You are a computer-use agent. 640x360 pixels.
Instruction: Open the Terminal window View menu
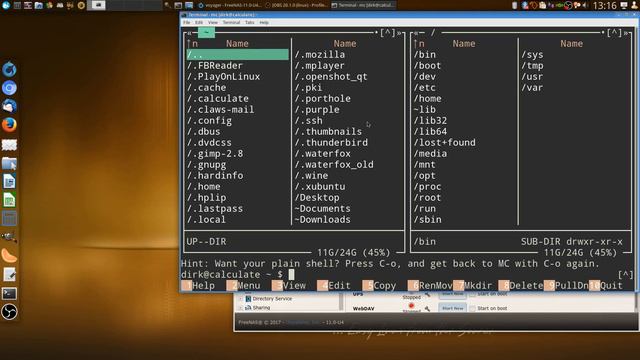coord(213,22)
